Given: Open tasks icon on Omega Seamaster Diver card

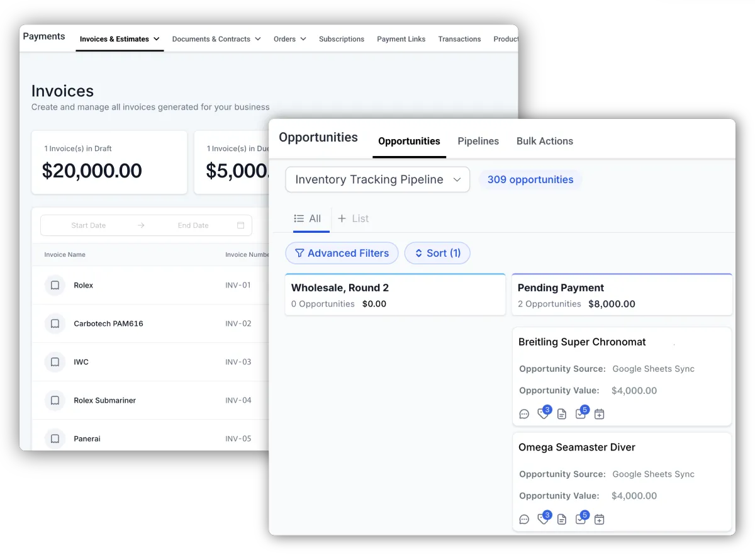Looking at the screenshot, I should [580, 519].
